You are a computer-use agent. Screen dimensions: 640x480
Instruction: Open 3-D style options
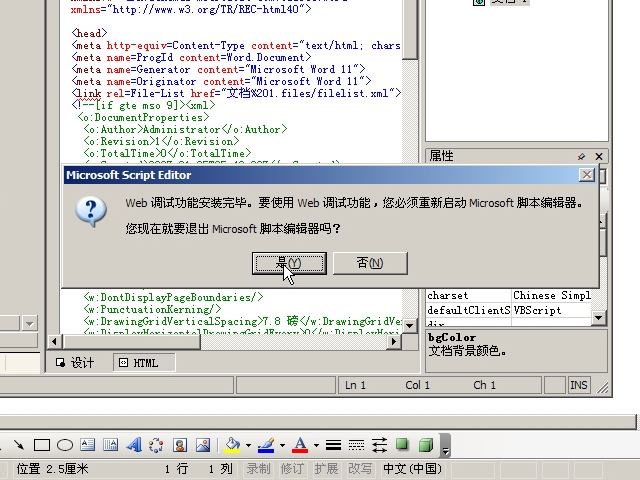point(426,445)
